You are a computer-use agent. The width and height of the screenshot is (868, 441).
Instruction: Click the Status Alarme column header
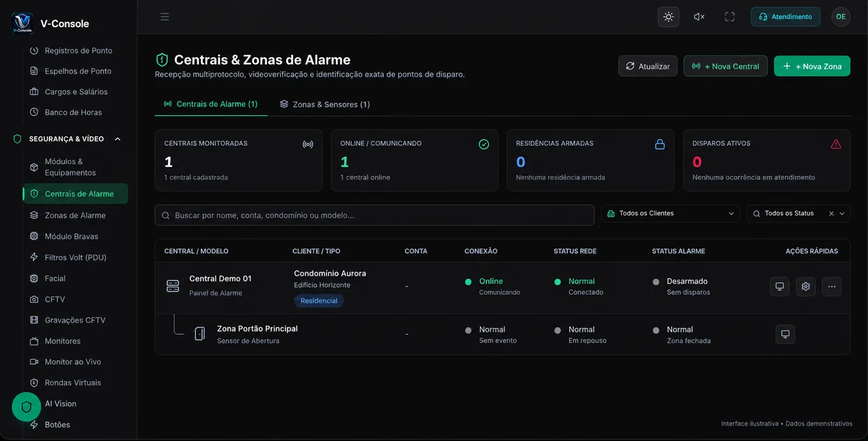(x=678, y=251)
